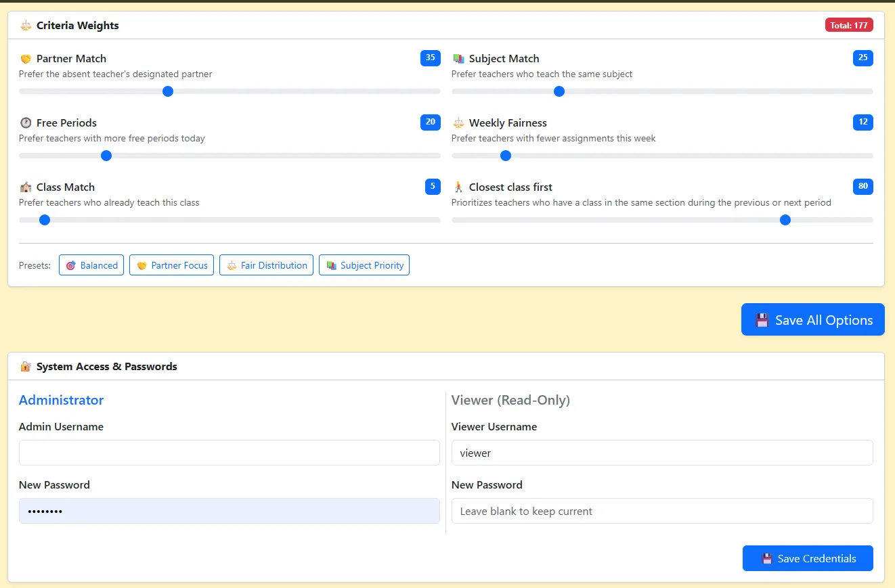895x588 pixels.
Task: Click the Closest class first value badge 80
Action: coord(863,187)
